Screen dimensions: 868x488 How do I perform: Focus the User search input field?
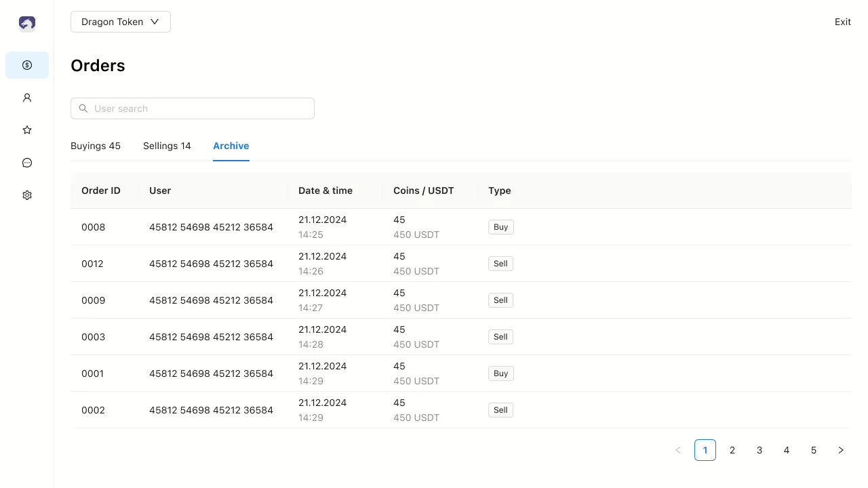click(x=200, y=108)
